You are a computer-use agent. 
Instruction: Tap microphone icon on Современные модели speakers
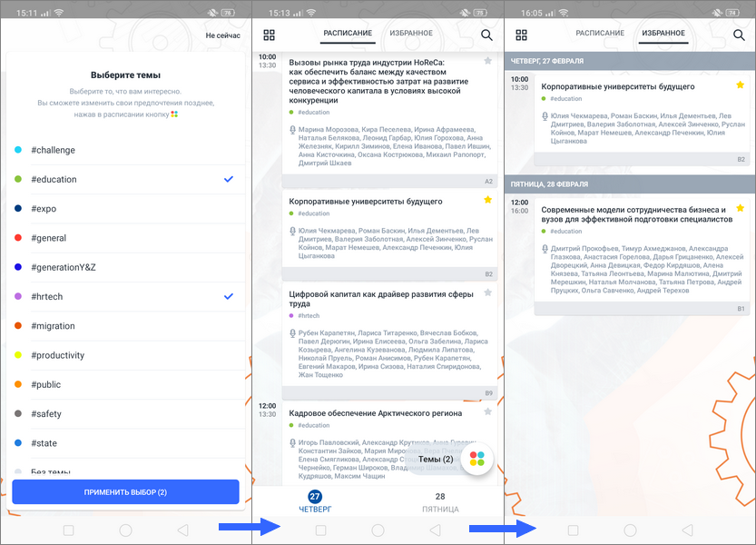tap(545, 249)
